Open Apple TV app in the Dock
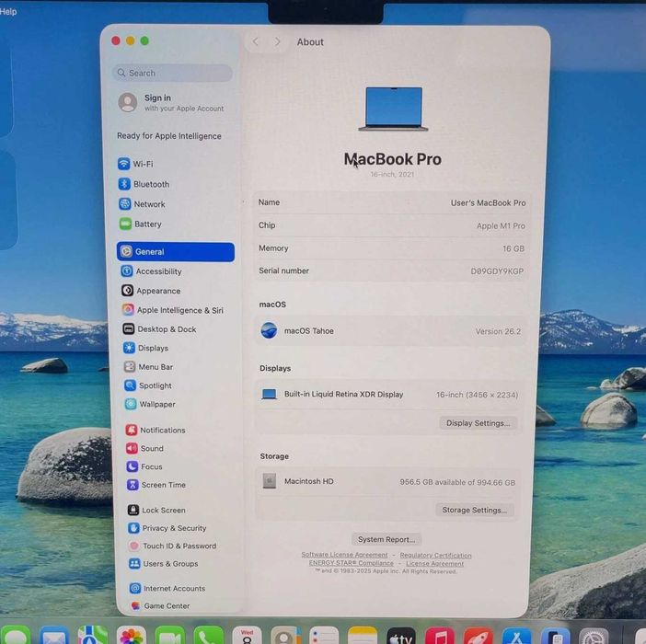Image resolution: width=646 pixels, height=644 pixels. 401,637
